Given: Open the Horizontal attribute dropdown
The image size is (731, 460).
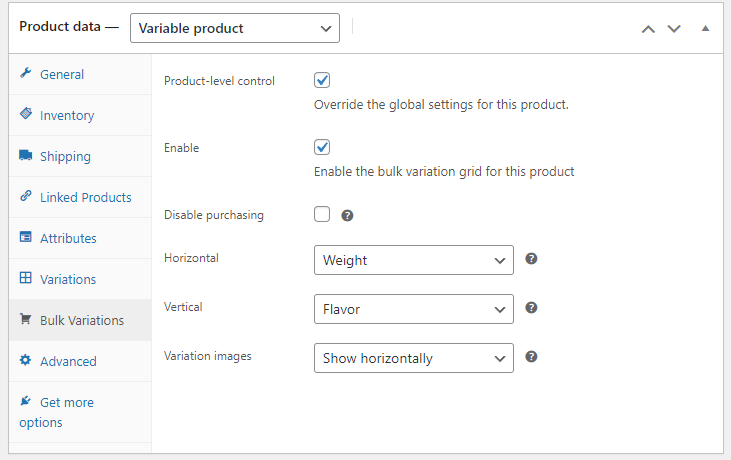Looking at the screenshot, I should pos(413,260).
